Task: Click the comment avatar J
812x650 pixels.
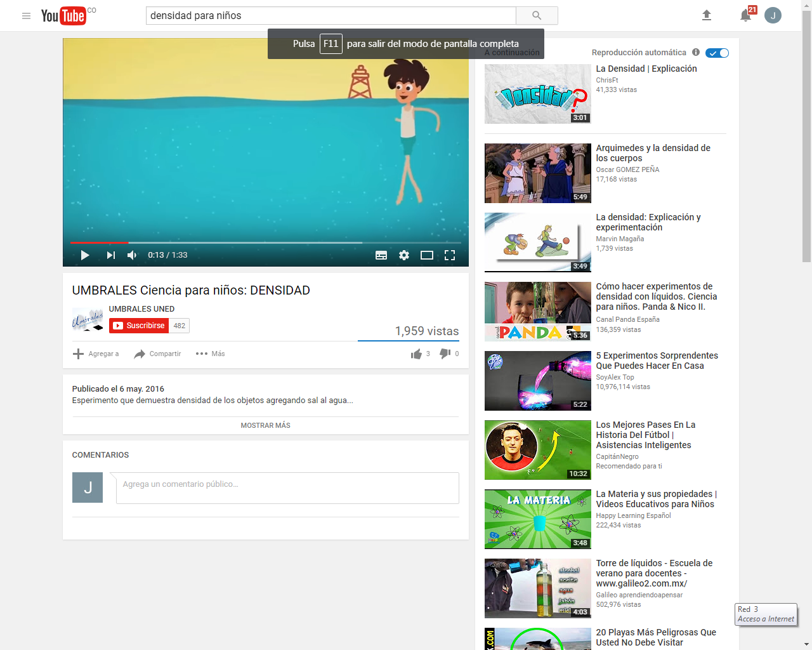Action: tap(88, 487)
